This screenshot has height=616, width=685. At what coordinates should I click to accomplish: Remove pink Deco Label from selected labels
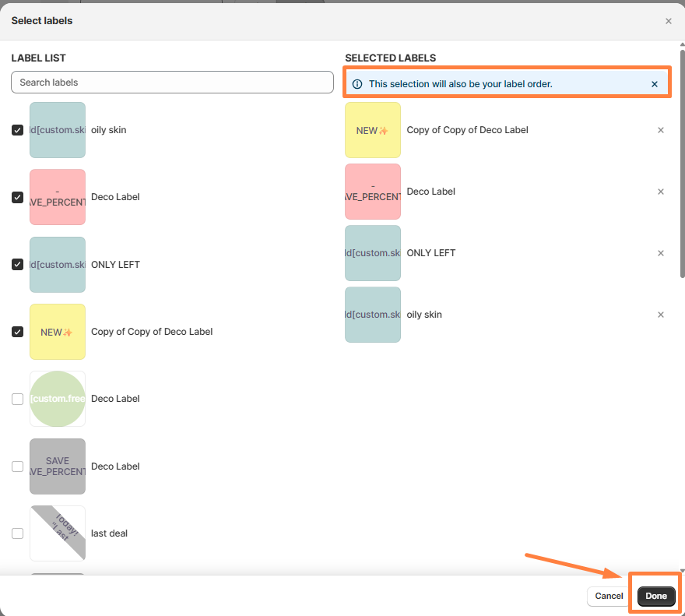(661, 192)
